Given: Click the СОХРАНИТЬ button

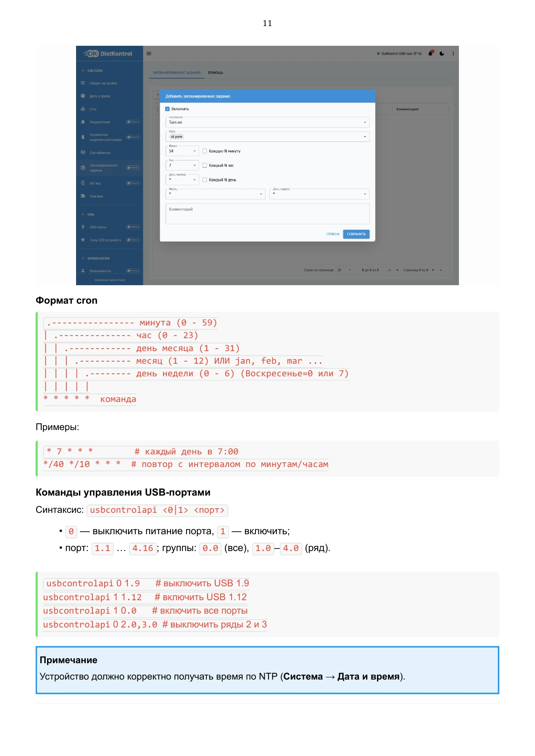Looking at the screenshot, I should [x=356, y=234].
